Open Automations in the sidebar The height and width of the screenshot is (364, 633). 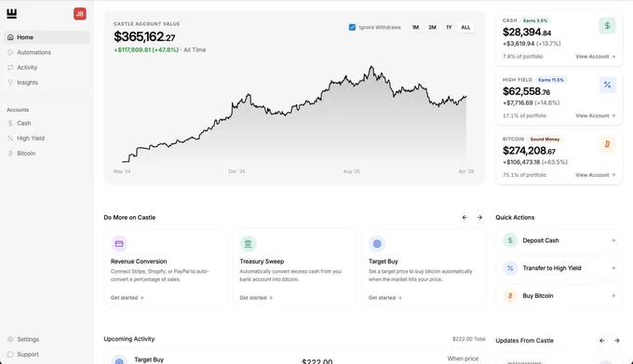point(47,52)
